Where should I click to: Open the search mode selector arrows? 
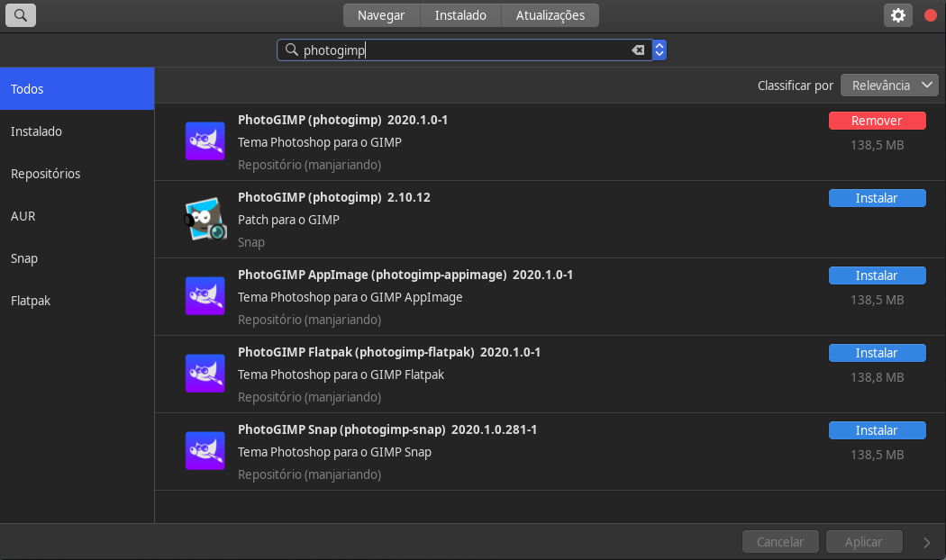(659, 50)
